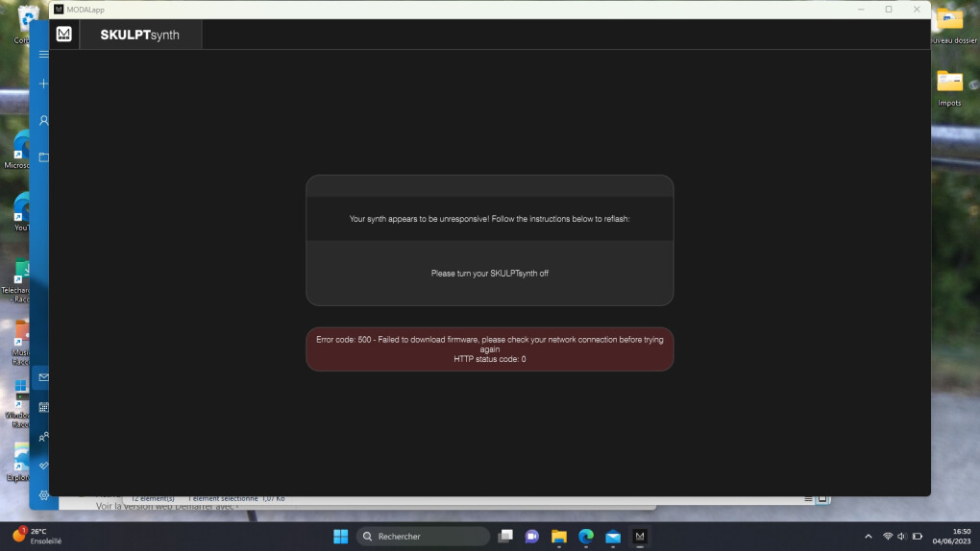Viewport: 980px width, 551px height.
Task: Click the battery icon in system tray
Action: (x=918, y=536)
